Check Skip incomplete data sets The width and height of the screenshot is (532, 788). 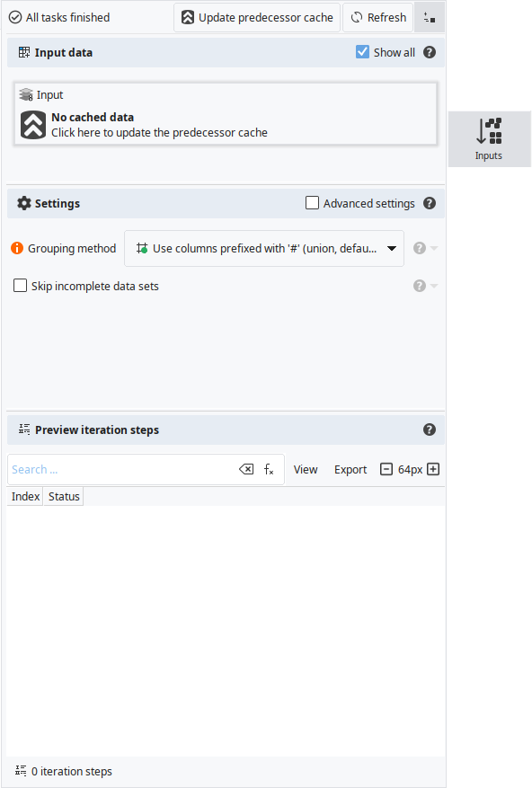tap(20, 286)
